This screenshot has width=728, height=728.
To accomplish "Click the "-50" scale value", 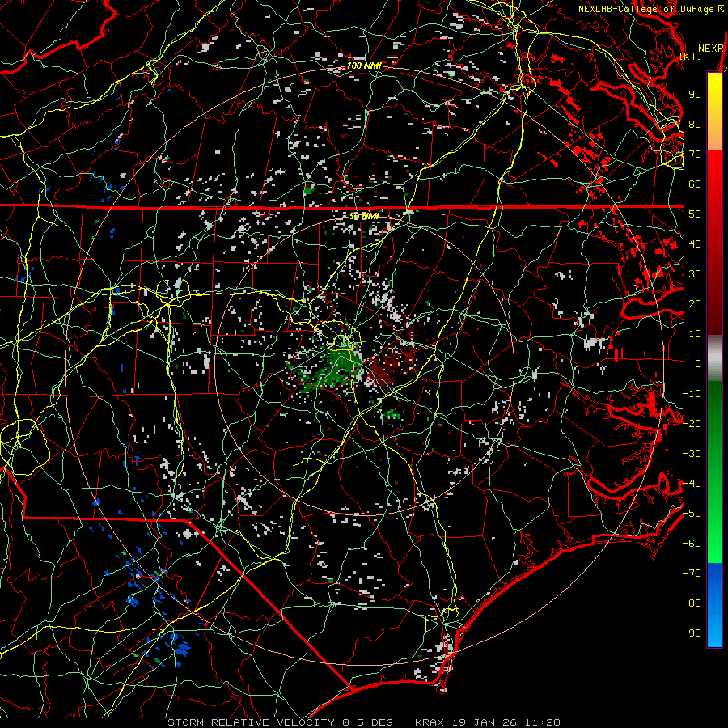I will pos(692,514).
